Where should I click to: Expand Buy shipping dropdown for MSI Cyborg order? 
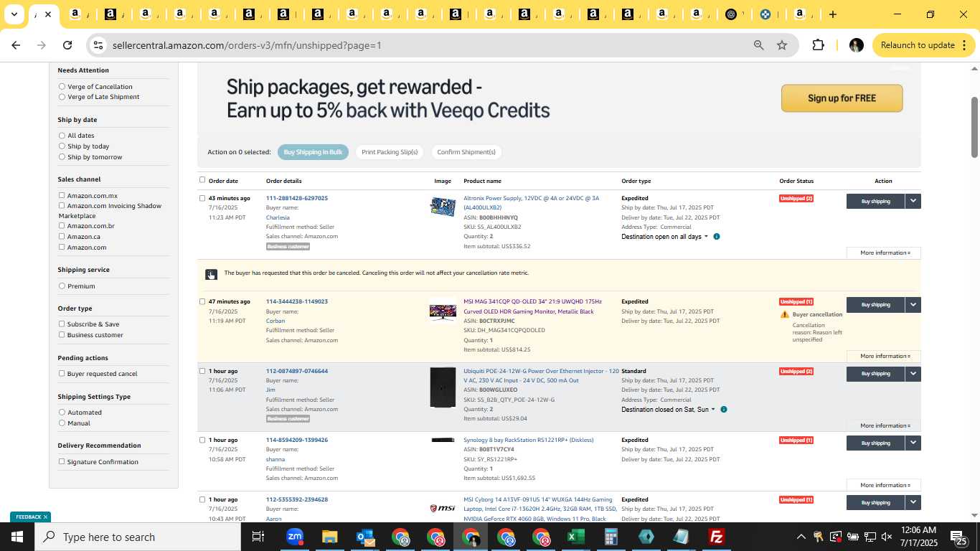913,502
